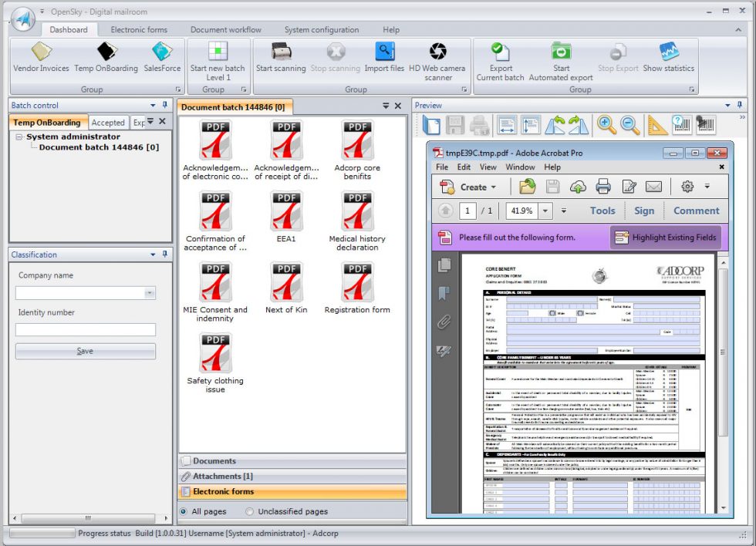
Task: Select the Unclassified pages radio button
Action: [x=250, y=511]
